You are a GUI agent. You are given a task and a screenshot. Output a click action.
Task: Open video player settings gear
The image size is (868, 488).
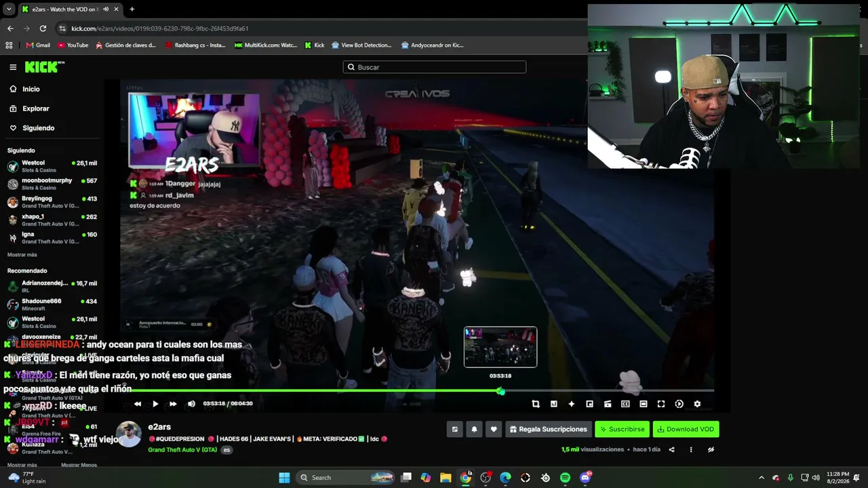697,404
